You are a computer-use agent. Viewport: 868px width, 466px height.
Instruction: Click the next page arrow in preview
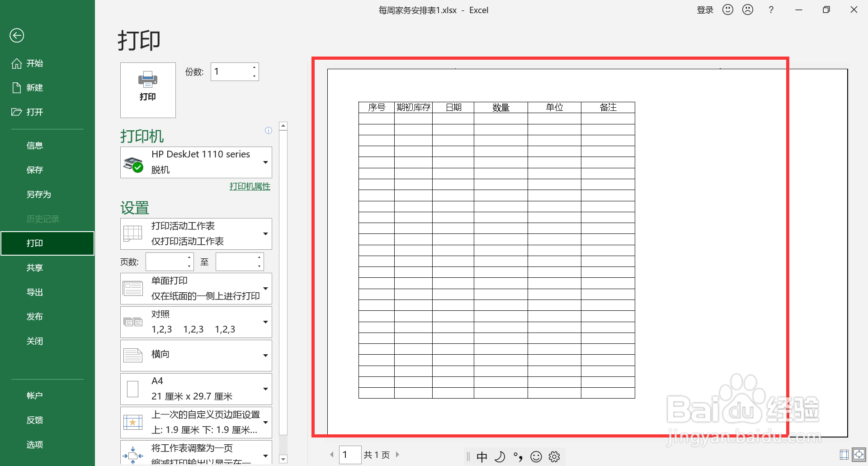coord(398,455)
